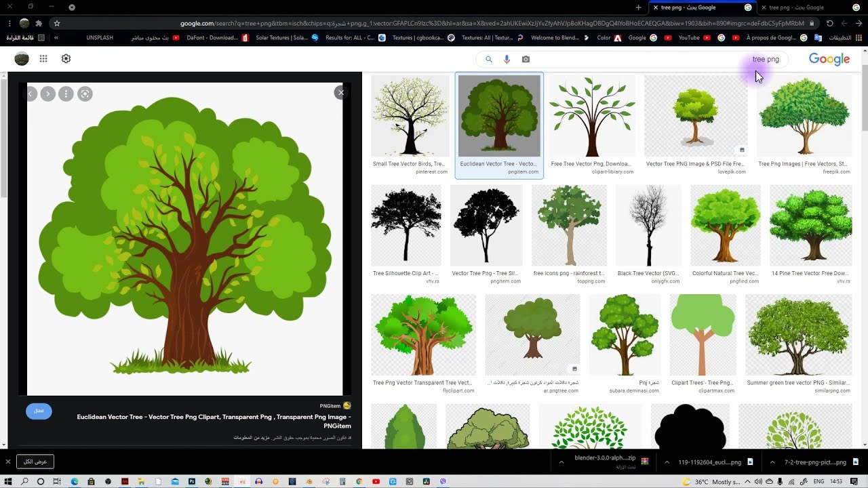Click the browser address bar URL

(492, 23)
